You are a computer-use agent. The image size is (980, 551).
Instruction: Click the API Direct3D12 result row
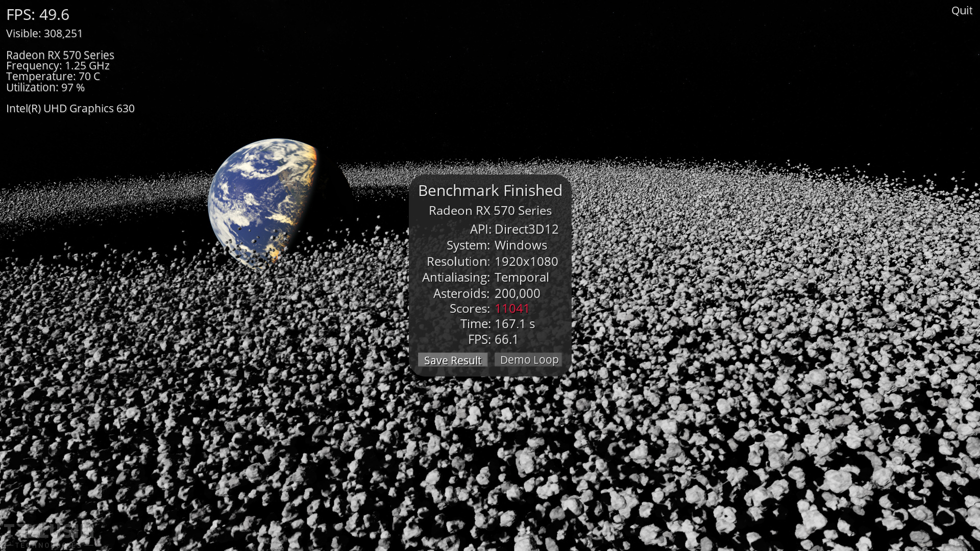pos(514,230)
